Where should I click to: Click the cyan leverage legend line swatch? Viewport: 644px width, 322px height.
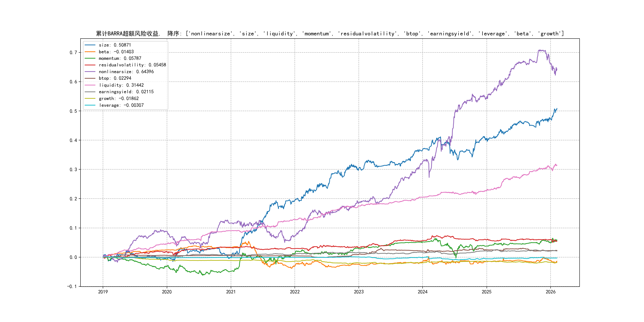click(x=90, y=105)
